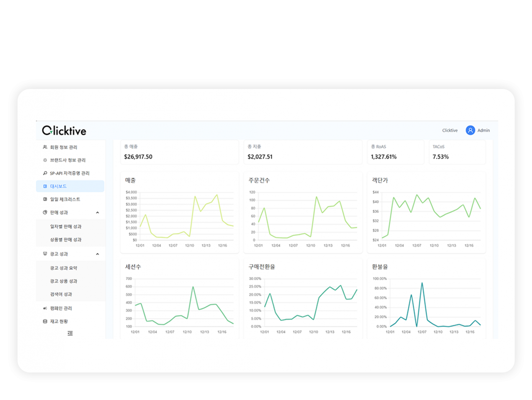Click the 일일 체크리스트 sidebar icon
Viewport: 532px width, 400px height.
pyautogui.click(x=45, y=199)
